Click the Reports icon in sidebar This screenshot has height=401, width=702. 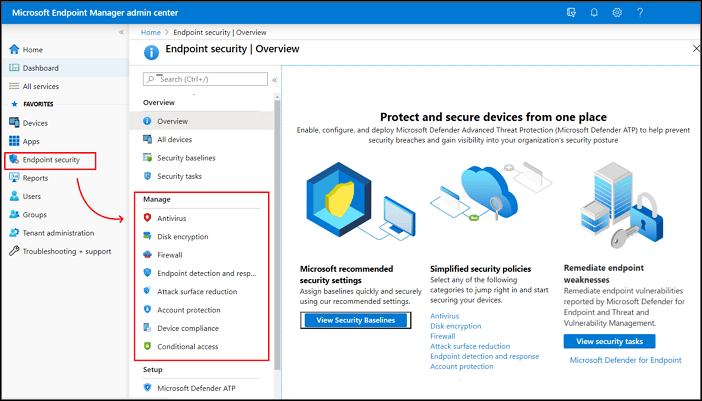(14, 178)
